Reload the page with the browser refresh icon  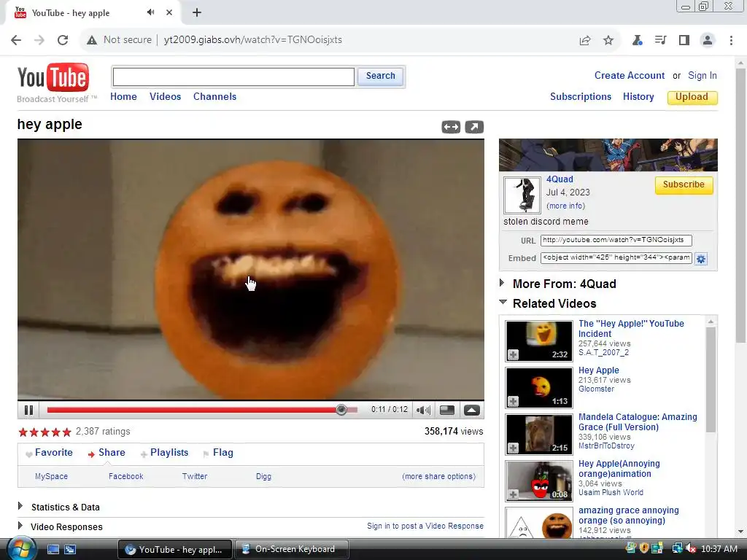(63, 40)
